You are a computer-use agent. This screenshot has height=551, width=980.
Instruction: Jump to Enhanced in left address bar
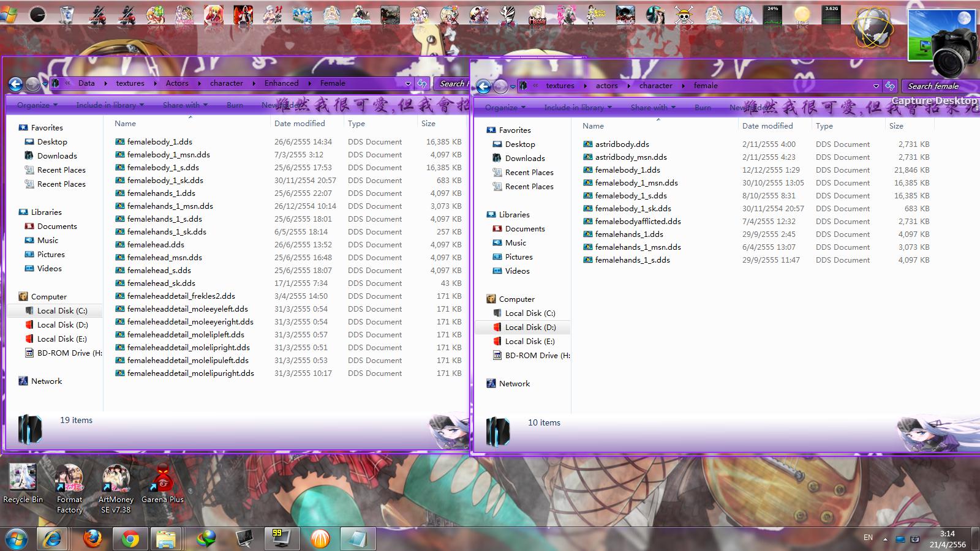tap(282, 83)
